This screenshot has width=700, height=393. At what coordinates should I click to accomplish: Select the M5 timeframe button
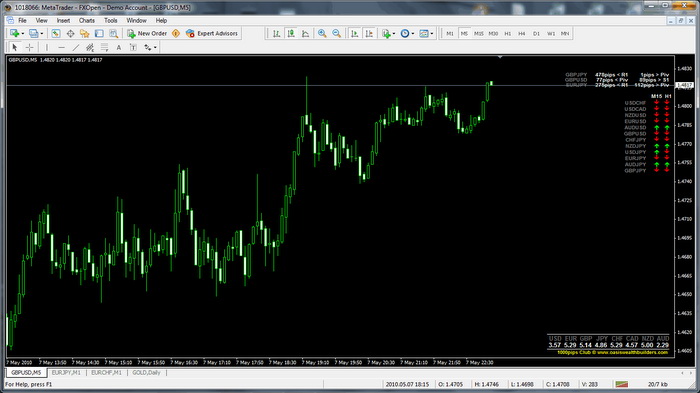coord(464,33)
